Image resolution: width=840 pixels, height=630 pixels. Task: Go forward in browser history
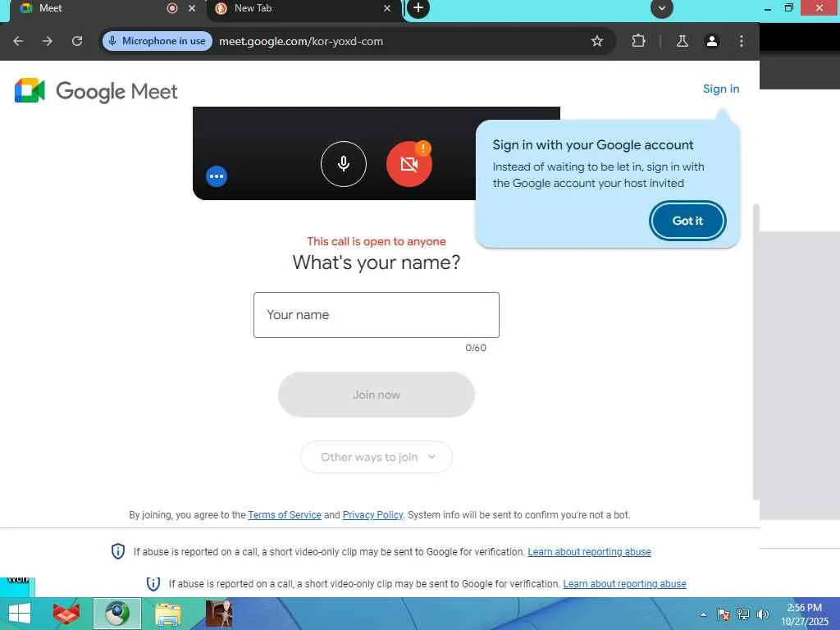click(x=48, y=41)
